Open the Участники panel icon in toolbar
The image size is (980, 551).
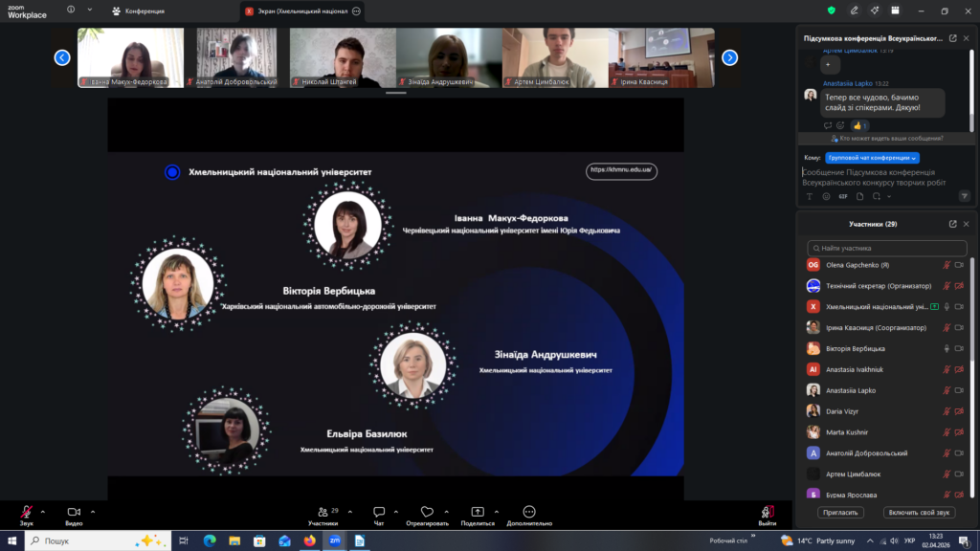(x=322, y=512)
